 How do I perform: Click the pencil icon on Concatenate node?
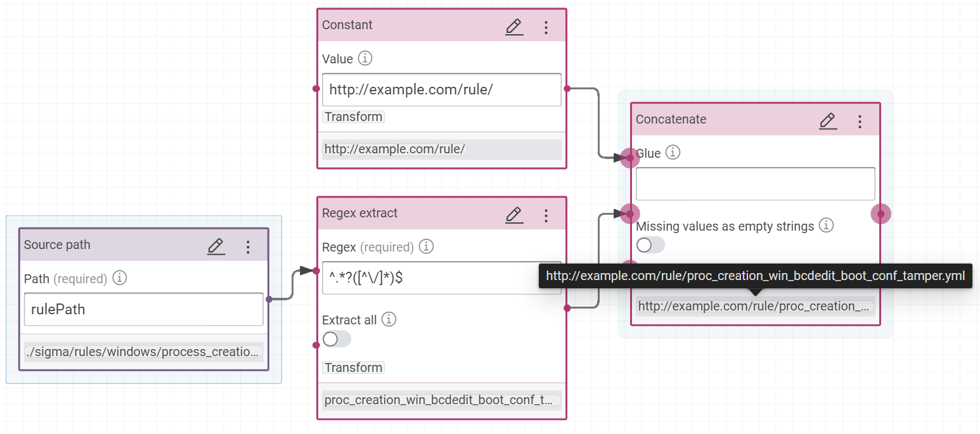click(828, 121)
